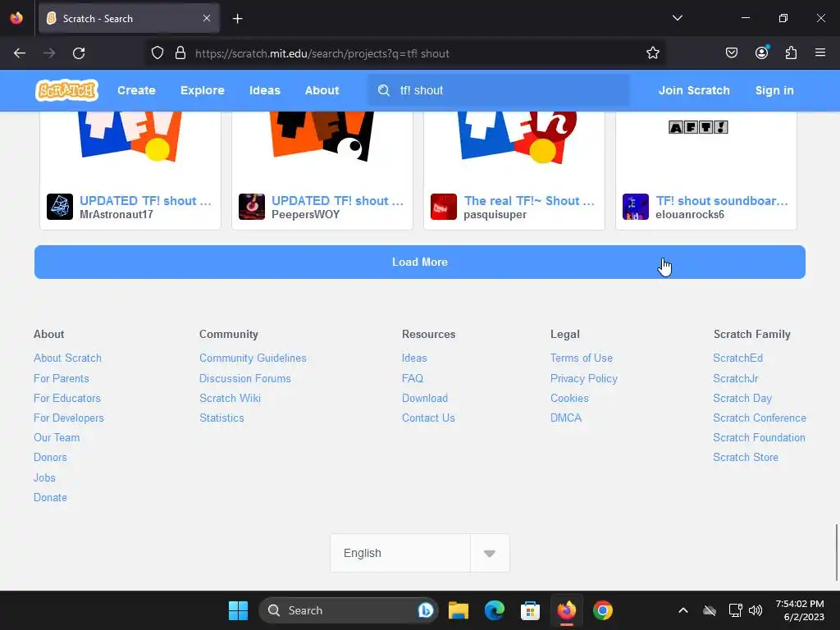Viewport: 840px width, 630px height.
Task: Click the Load More button
Action: [420, 262]
